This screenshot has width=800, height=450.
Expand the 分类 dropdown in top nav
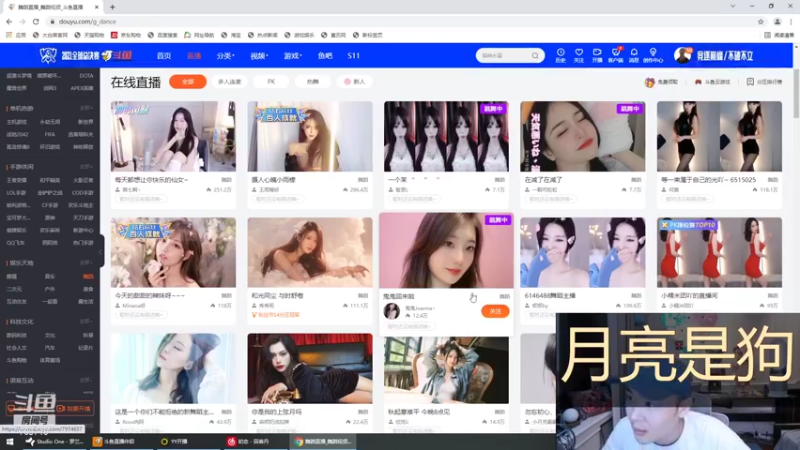point(225,56)
